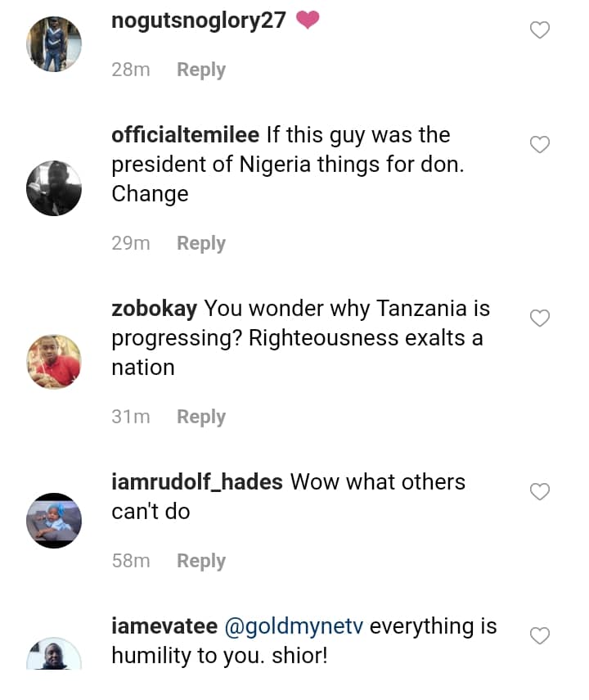Like iamevatee's comment with the heart
This screenshot has height=700, width=589.
(540, 635)
